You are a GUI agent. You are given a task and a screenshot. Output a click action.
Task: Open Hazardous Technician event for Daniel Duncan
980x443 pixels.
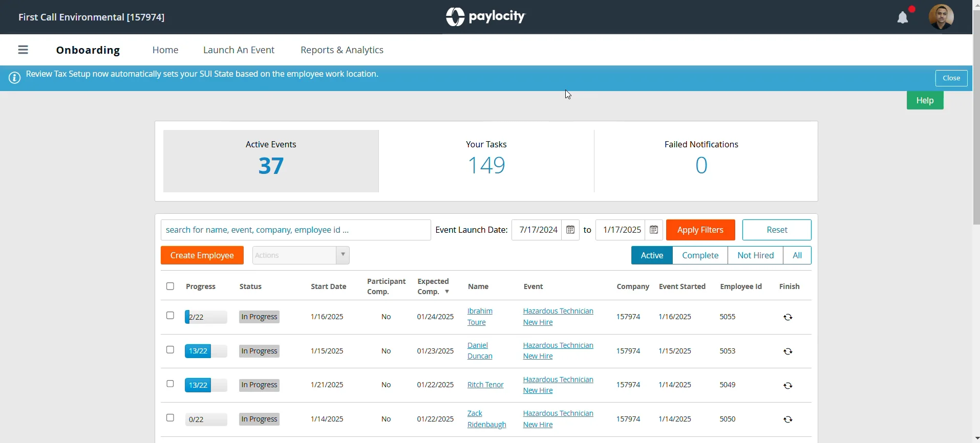[558, 351]
